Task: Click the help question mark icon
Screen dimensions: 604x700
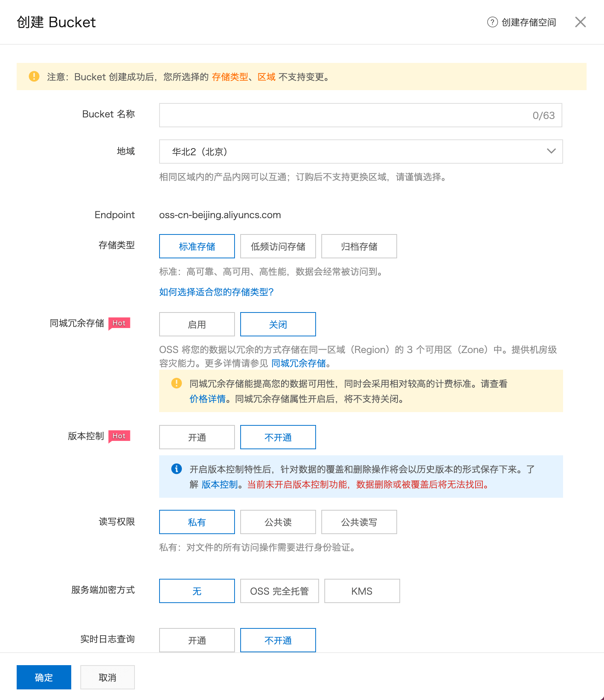Action: [x=492, y=22]
